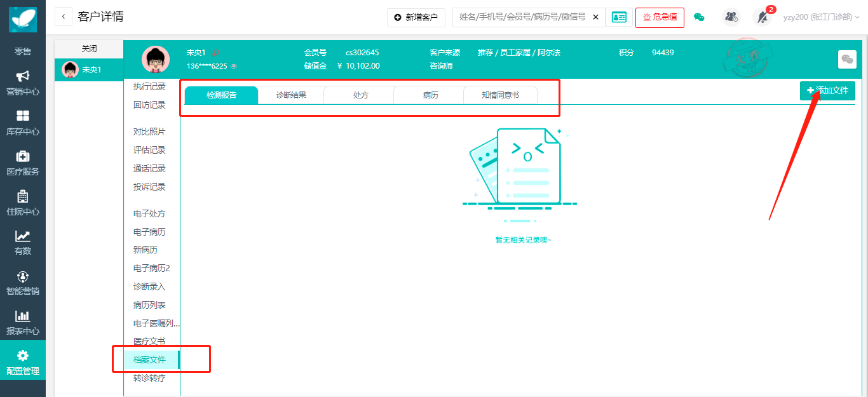Switch to the 知情同意书 tab
The image size is (868, 397).
coord(500,95)
